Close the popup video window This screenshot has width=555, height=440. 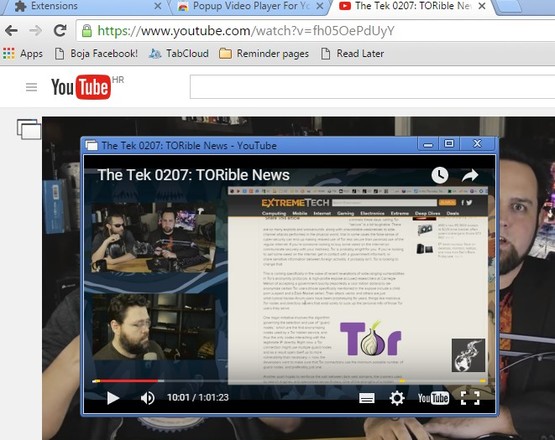(x=477, y=143)
